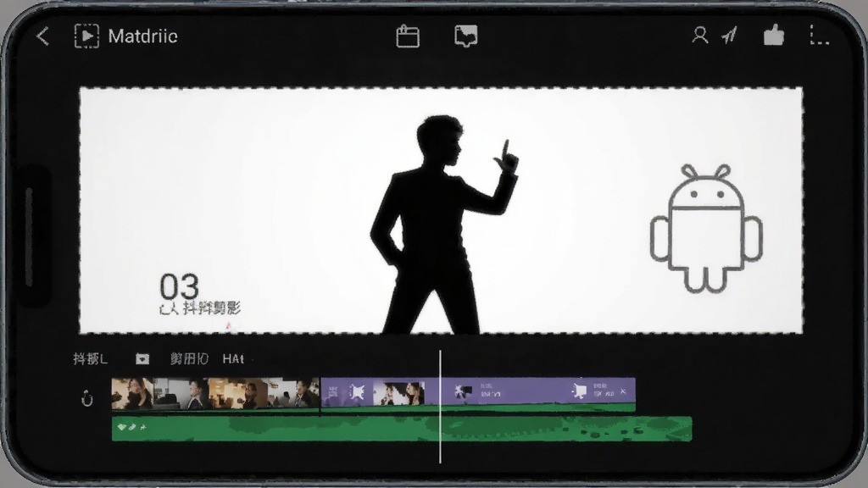Click the small icons at the audio track's start
The height and width of the screenshot is (488, 868).
pyautogui.click(x=131, y=427)
